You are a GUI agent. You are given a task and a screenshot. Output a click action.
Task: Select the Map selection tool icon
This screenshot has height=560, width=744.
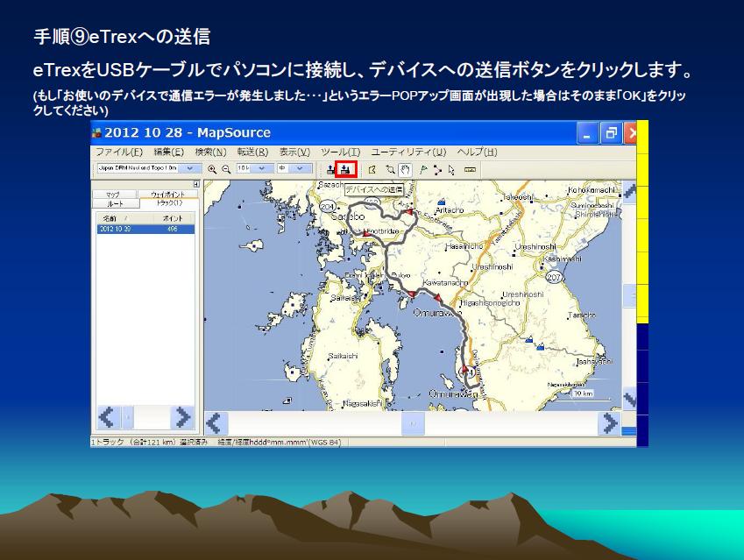click(x=372, y=169)
